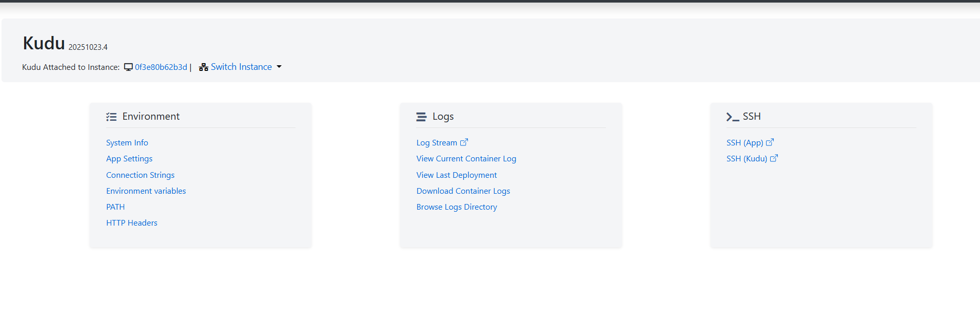View Current Container Log
The image size is (980, 315).
pyautogui.click(x=466, y=159)
